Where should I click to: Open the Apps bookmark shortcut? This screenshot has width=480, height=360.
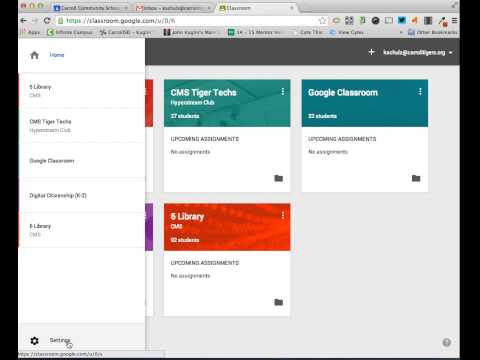tap(30, 32)
